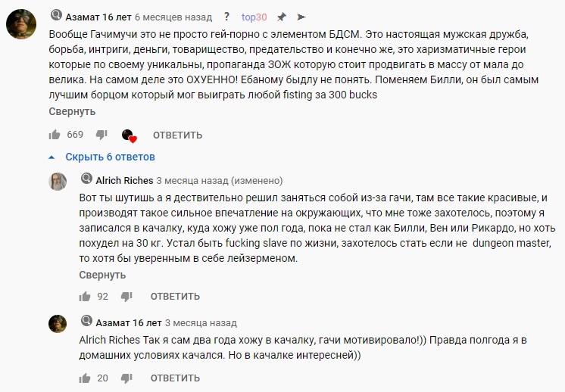
Task: Reply to Alrich Riches' comment
Action: point(175,296)
